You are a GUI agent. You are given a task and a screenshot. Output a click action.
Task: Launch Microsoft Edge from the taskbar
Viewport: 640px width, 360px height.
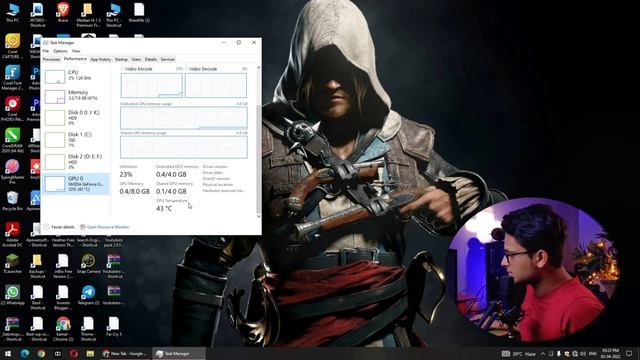(x=24, y=353)
